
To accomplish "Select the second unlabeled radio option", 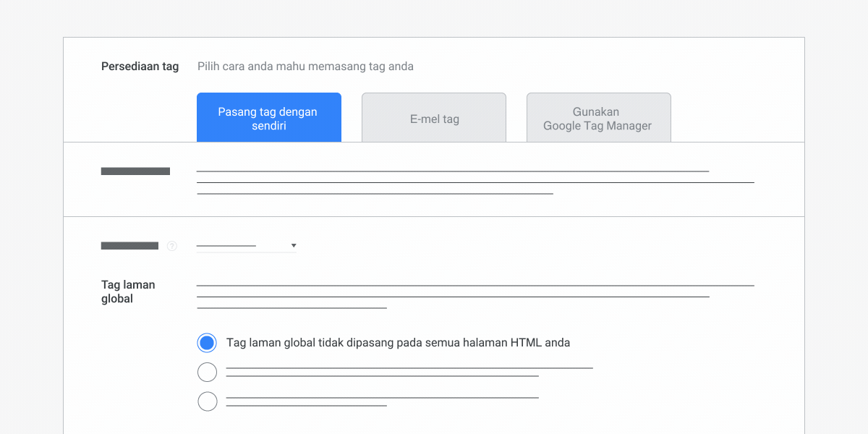I will [x=207, y=372].
